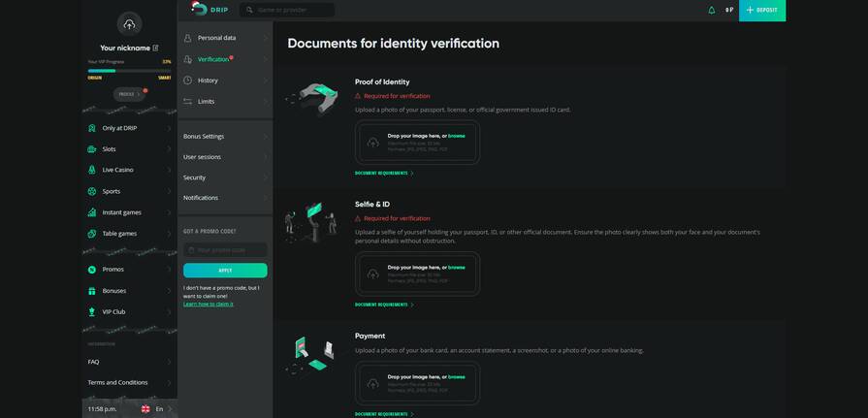Image resolution: width=868 pixels, height=418 pixels.
Task: Expand Selfie & ID document requirements
Action: tap(383, 305)
